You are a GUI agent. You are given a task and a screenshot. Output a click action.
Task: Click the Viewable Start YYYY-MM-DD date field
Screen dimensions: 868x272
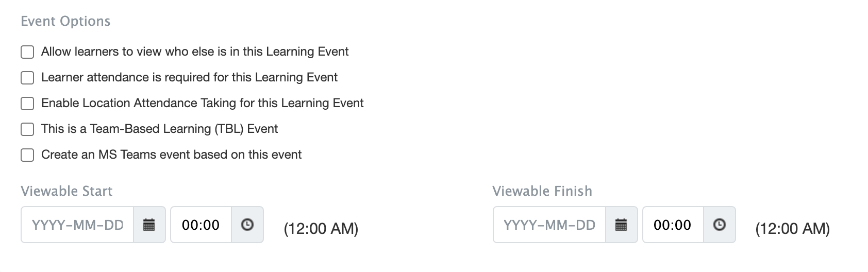point(77,225)
